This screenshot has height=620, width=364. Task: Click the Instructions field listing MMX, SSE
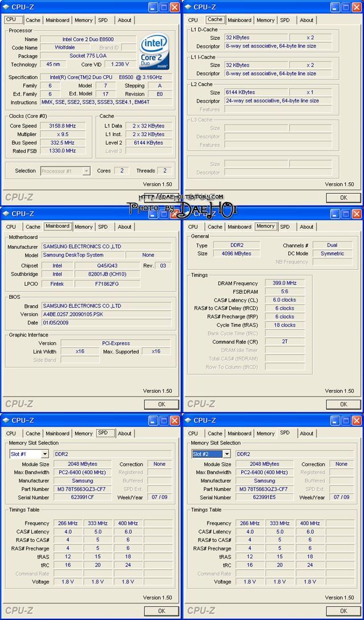106,102
